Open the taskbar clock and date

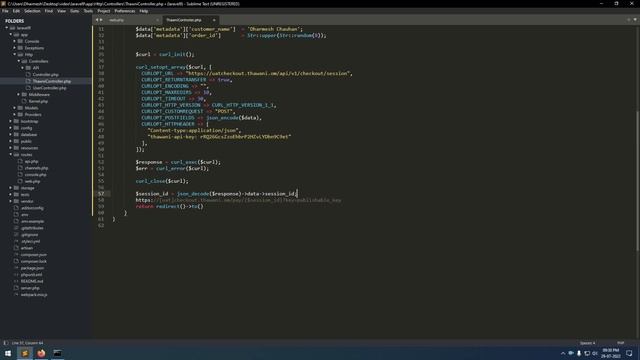[611, 353]
